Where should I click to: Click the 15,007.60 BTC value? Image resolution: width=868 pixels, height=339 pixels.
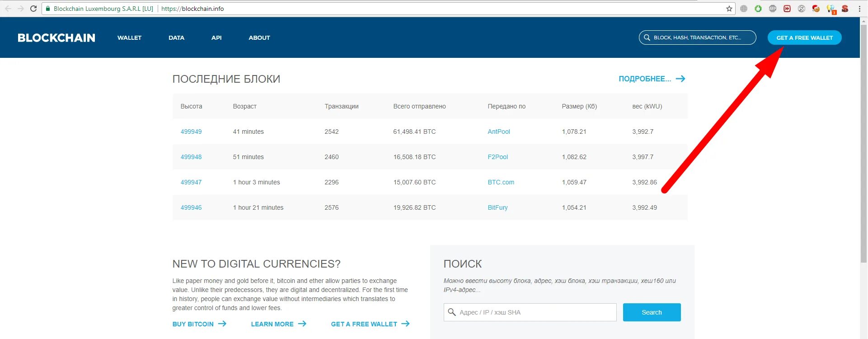[x=414, y=182]
